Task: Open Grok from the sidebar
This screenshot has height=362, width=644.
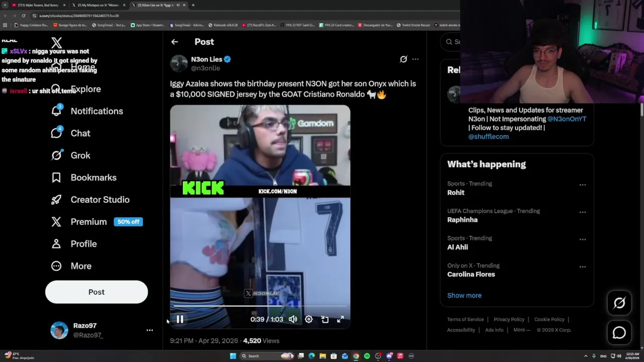Action: point(70,155)
